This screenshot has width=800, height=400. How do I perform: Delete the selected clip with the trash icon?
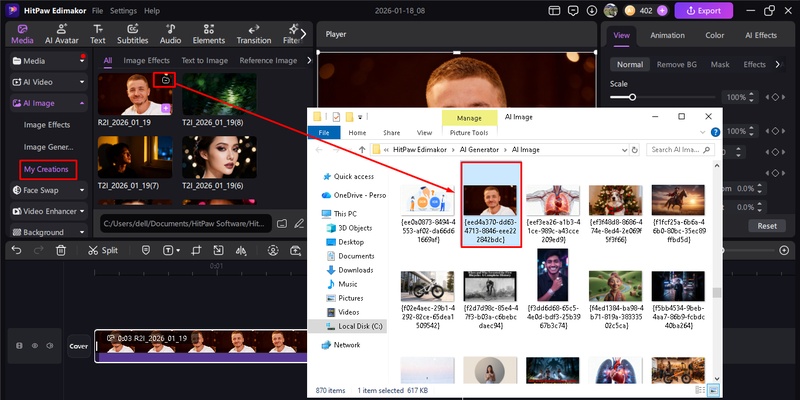coord(61,250)
